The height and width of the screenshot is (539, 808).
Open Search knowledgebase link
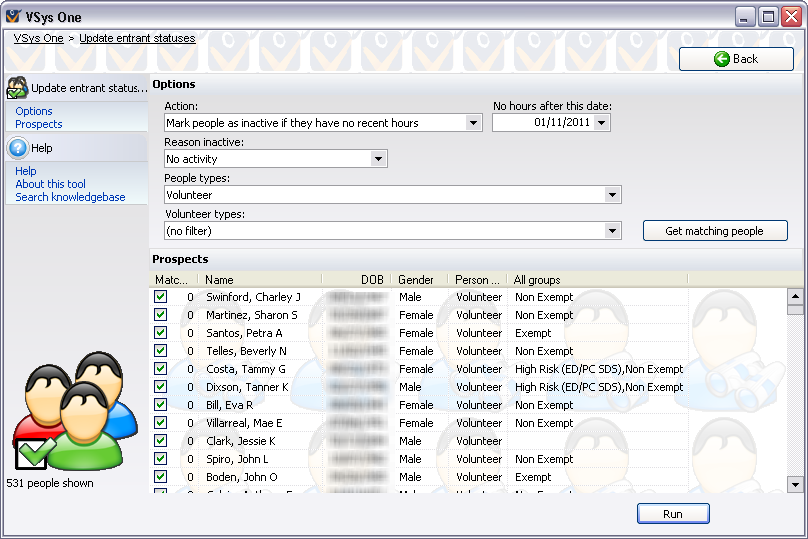[70, 197]
